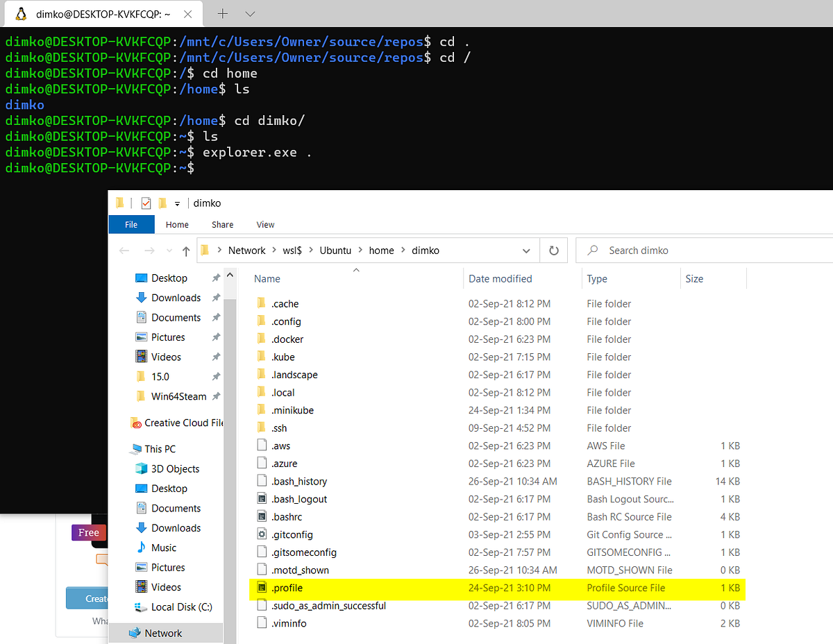Screen dimensions: 833x644
Task: Open the File menu in Explorer
Action: click(131, 224)
